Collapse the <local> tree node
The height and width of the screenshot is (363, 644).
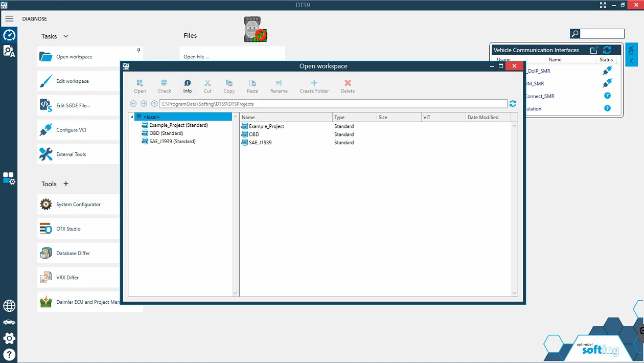coord(132,117)
